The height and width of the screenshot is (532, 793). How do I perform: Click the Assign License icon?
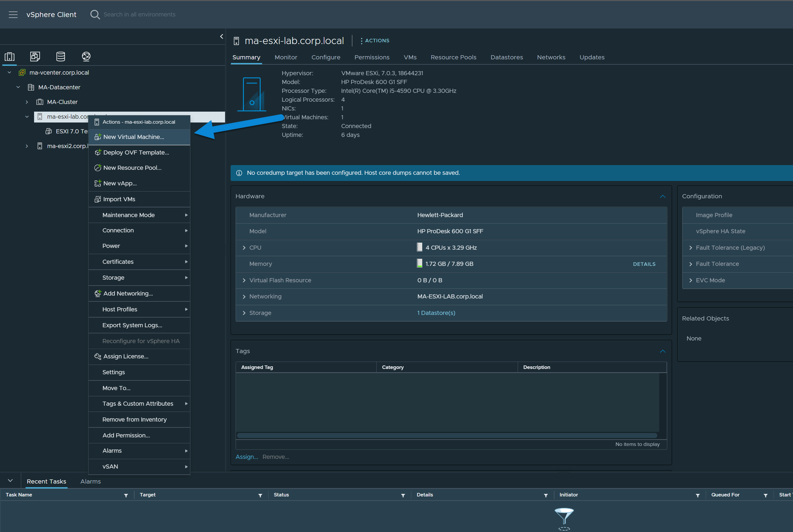(x=98, y=356)
